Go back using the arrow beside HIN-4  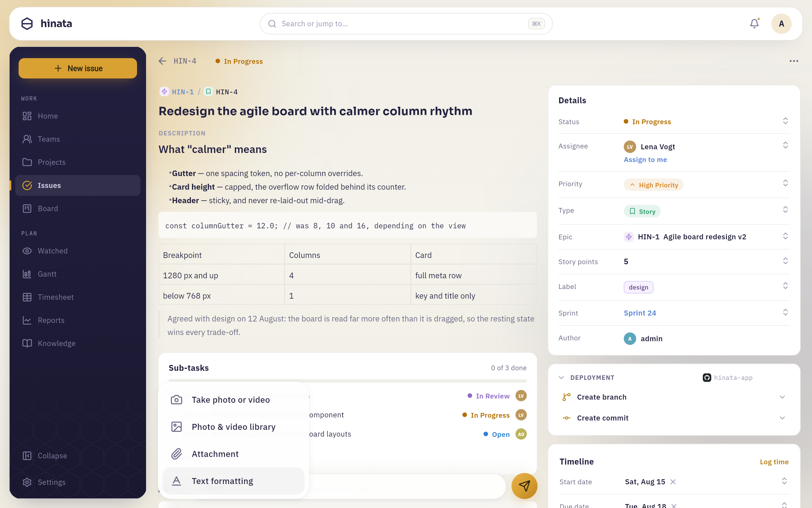click(x=162, y=61)
